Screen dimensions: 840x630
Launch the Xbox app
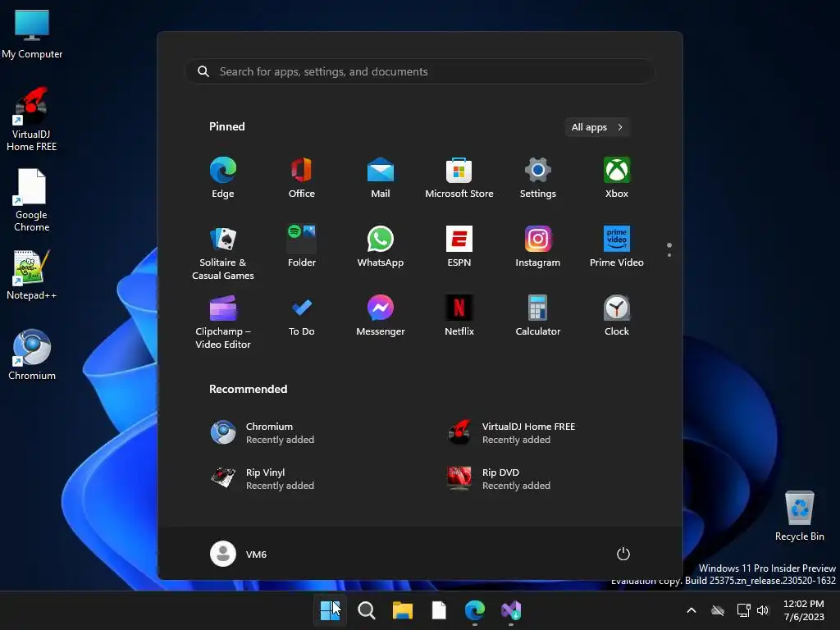617,178
